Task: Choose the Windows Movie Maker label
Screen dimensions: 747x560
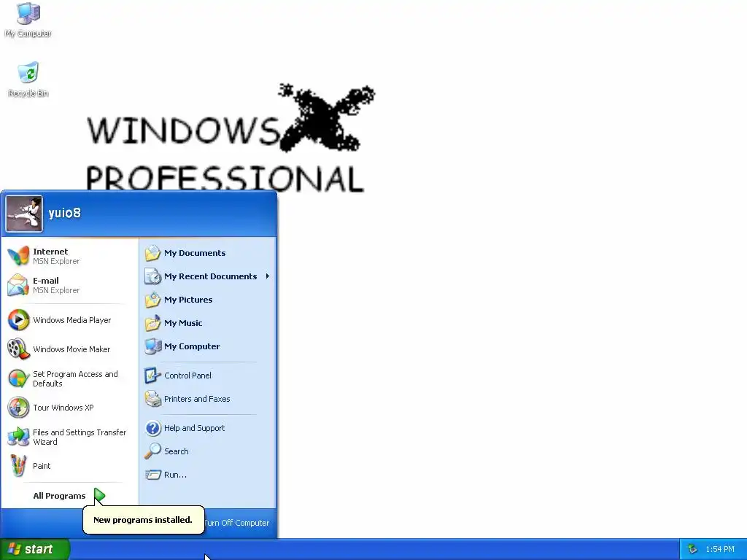Action: pyautogui.click(x=71, y=349)
